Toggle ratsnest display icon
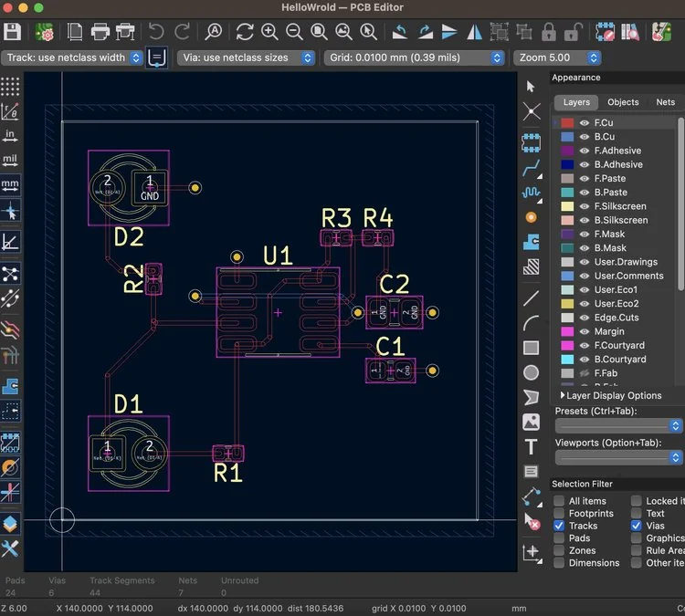 coord(10,274)
